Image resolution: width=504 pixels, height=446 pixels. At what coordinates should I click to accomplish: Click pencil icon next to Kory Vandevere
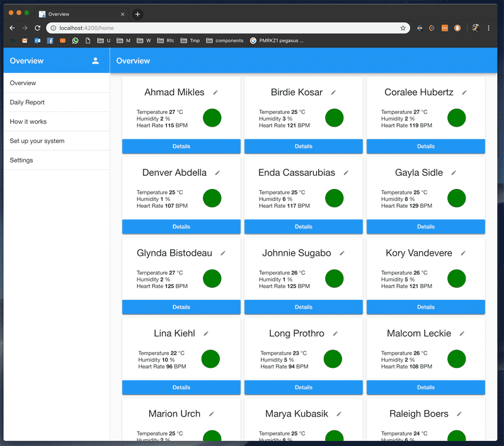click(x=463, y=253)
